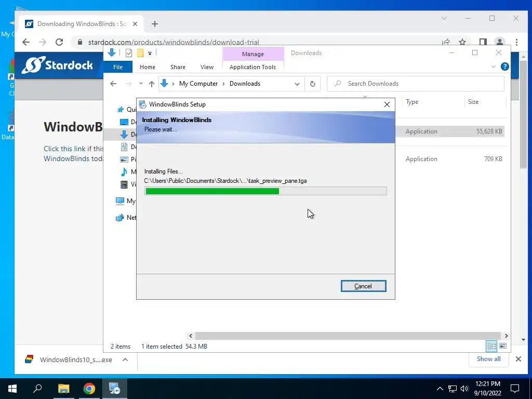Open the File tab in Explorer
This screenshot has width=532, height=399.
[118, 67]
